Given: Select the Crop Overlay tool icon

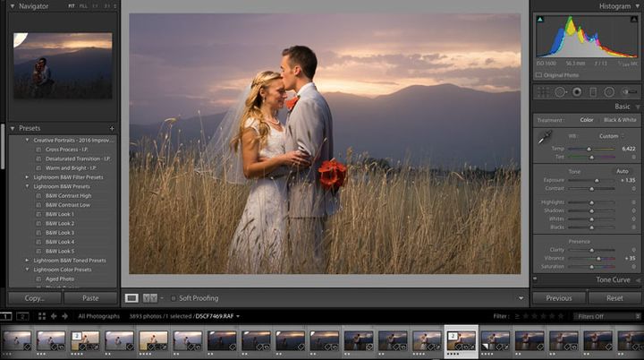Looking at the screenshot, I should (x=544, y=92).
